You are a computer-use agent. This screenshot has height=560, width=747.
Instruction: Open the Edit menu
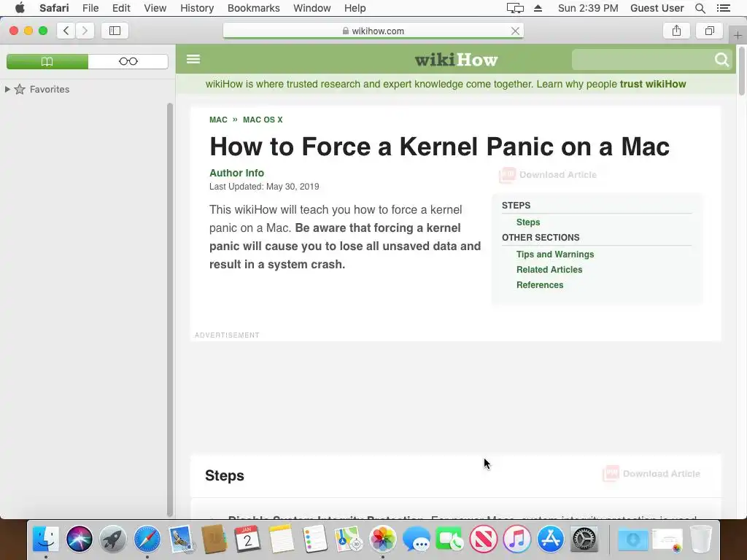tap(121, 8)
